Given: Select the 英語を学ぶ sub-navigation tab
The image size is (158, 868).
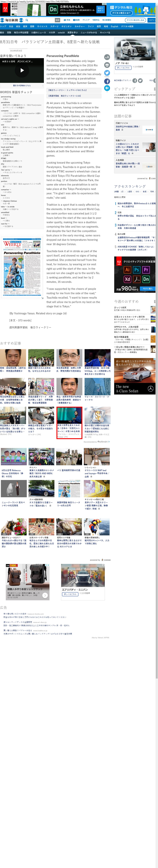Looking at the screenshot, I should coord(73,33).
